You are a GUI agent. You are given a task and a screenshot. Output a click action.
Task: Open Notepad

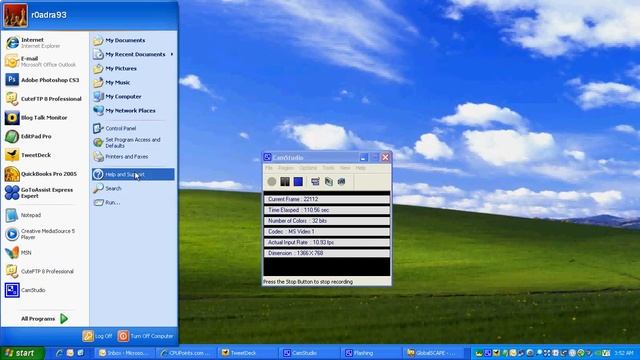point(44,215)
